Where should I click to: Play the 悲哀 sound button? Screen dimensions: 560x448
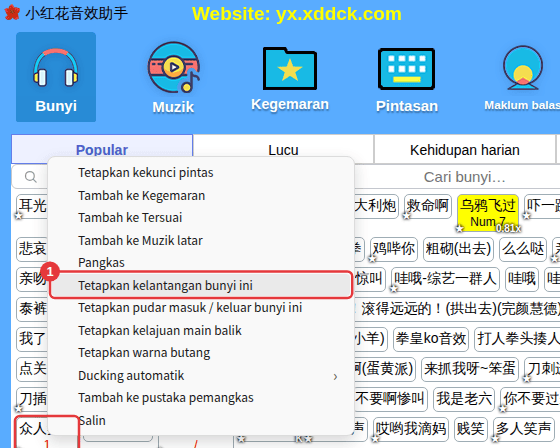pyautogui.click(x=32, y=249)
